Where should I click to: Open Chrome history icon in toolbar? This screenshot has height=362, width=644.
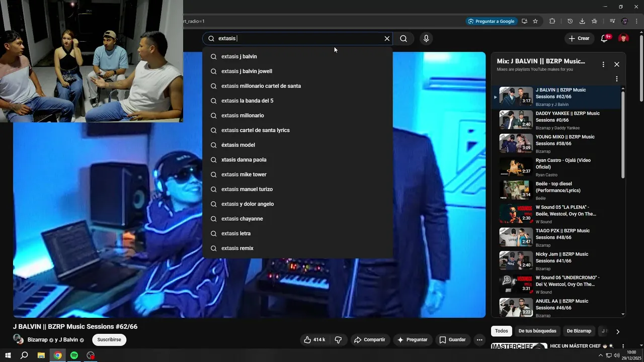pyautogui.click(x=570, y=21)
